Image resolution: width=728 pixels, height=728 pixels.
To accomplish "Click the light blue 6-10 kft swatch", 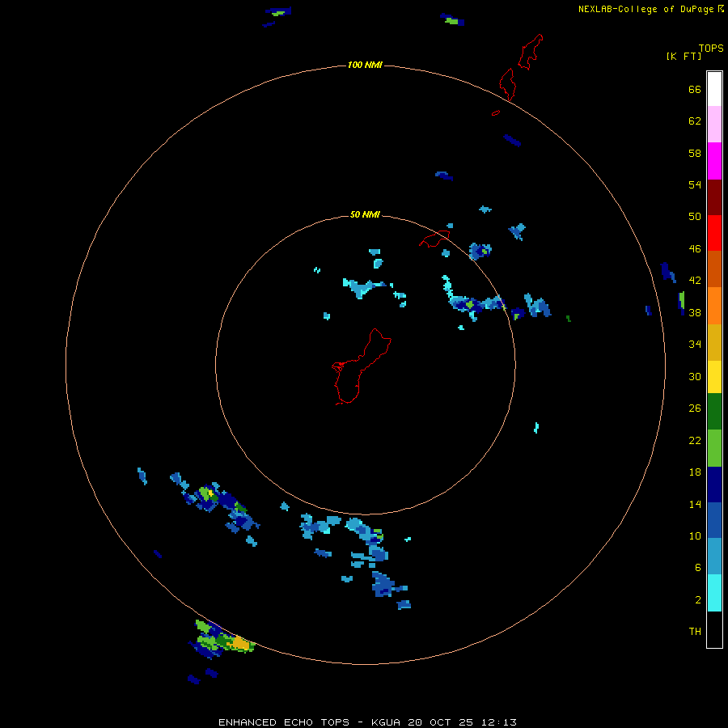I will [x=714, y=556].
